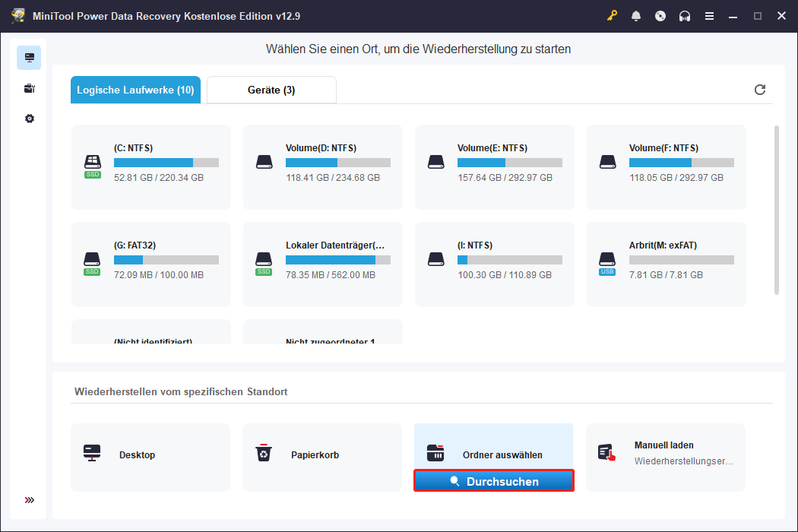Click 72.09 MB / 100.00 MB text

[159, 275]
